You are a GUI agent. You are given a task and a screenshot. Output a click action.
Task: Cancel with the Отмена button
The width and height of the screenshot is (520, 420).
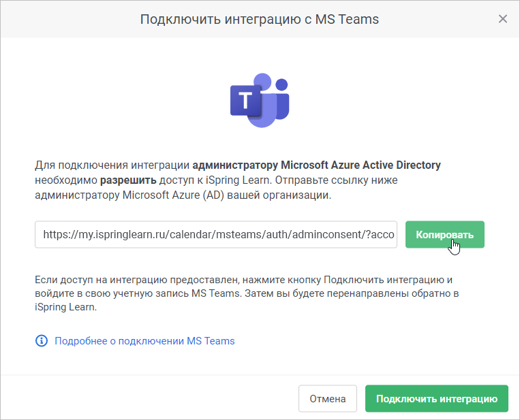328,398
